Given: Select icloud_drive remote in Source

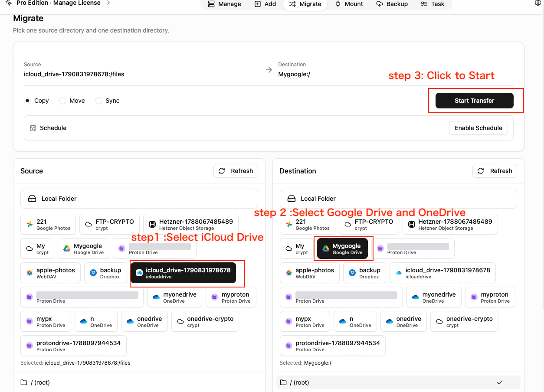Looking at the screenshot, I should [183, 273].
